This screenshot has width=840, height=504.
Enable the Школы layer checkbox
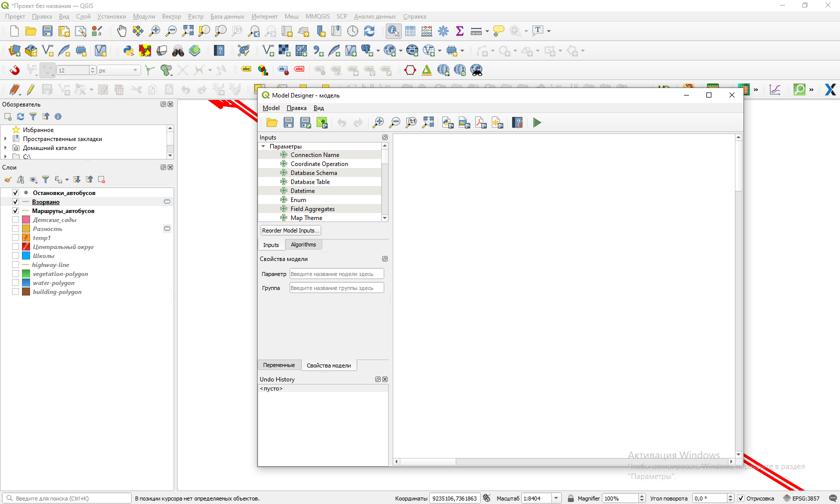[16, 256]
